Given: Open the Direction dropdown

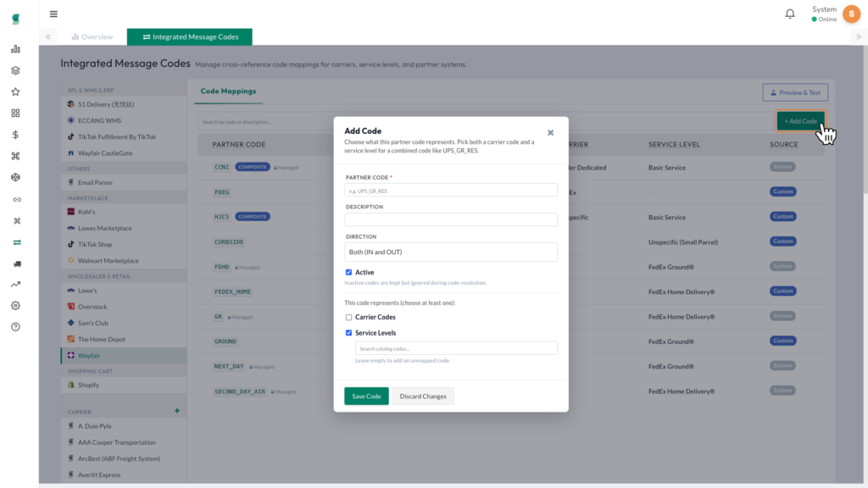Looking at the screenshot, I should (x=451, y=252).
